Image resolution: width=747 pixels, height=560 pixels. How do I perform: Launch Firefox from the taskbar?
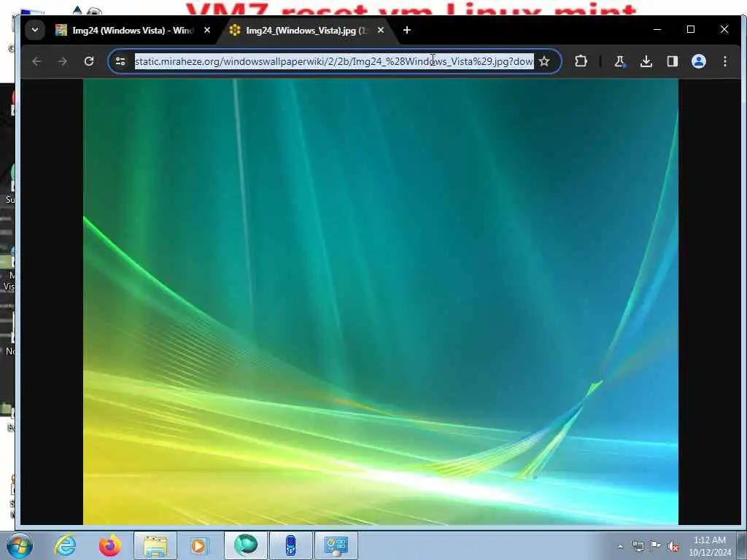pos(110,545)
